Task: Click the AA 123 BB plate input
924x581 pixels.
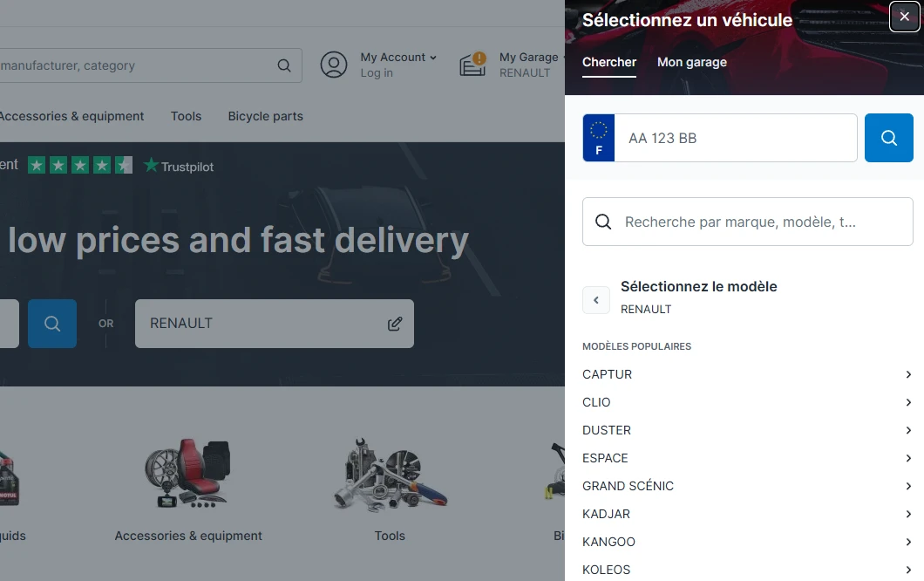Action: [x=736, y=138]
